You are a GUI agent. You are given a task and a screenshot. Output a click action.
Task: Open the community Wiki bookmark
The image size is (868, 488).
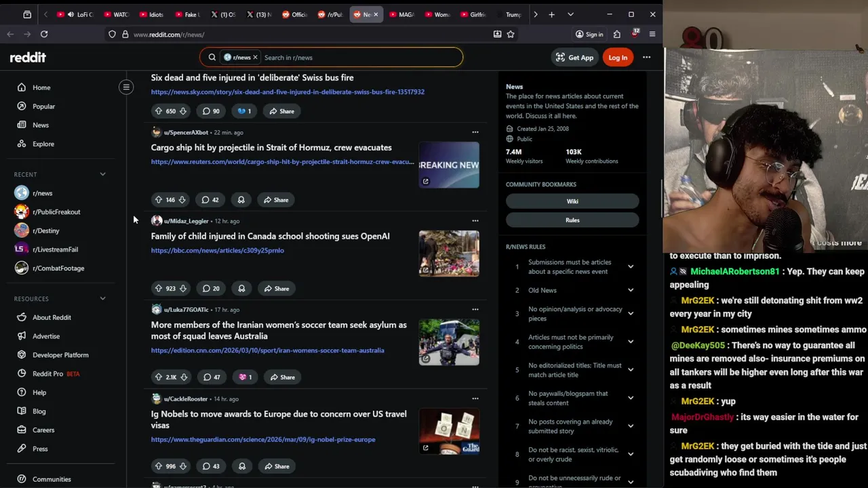(572, 201)
